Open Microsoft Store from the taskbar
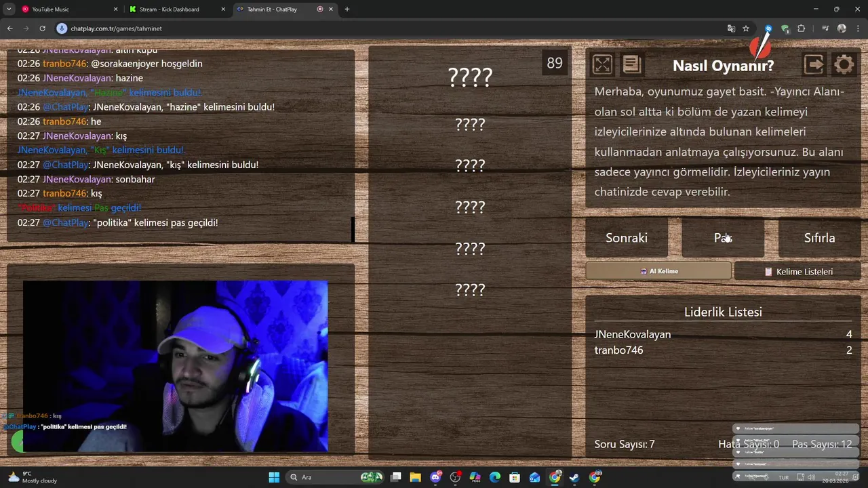Screen dimensions: 868x488 click(515, 477)
